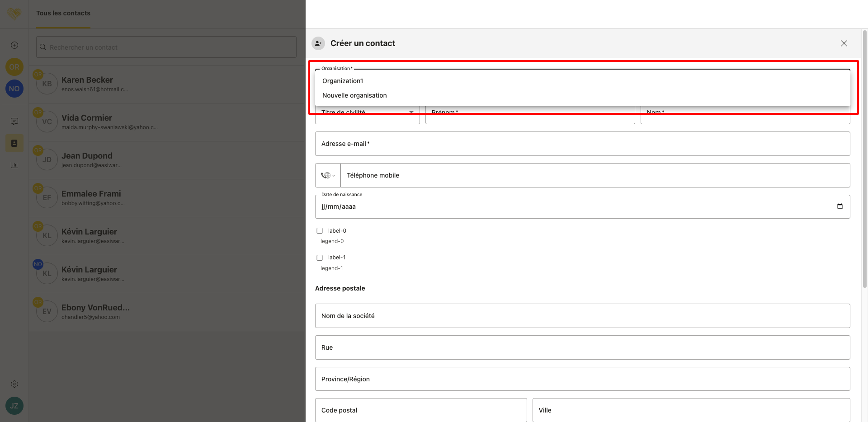
Task: Choose Nouvelle organisation option
Action: coord(354,95)
